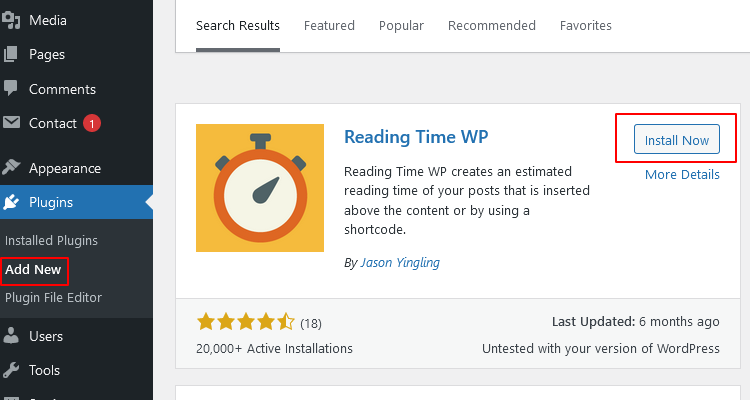Open the Reading Time WP title link
This screenshot has height=400, width=750.
click(416, 137)
